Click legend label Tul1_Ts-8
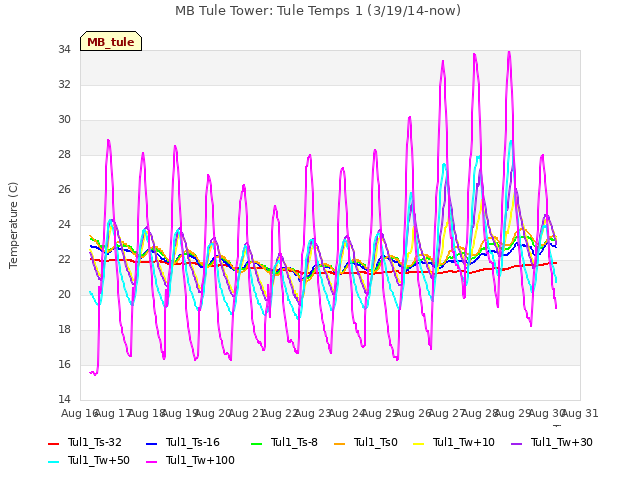The image size is (640, 480). click(294, 442)
